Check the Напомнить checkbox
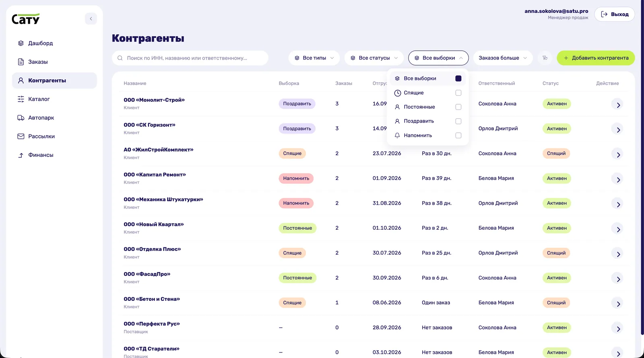644x358 pixels. pos(458,136)
